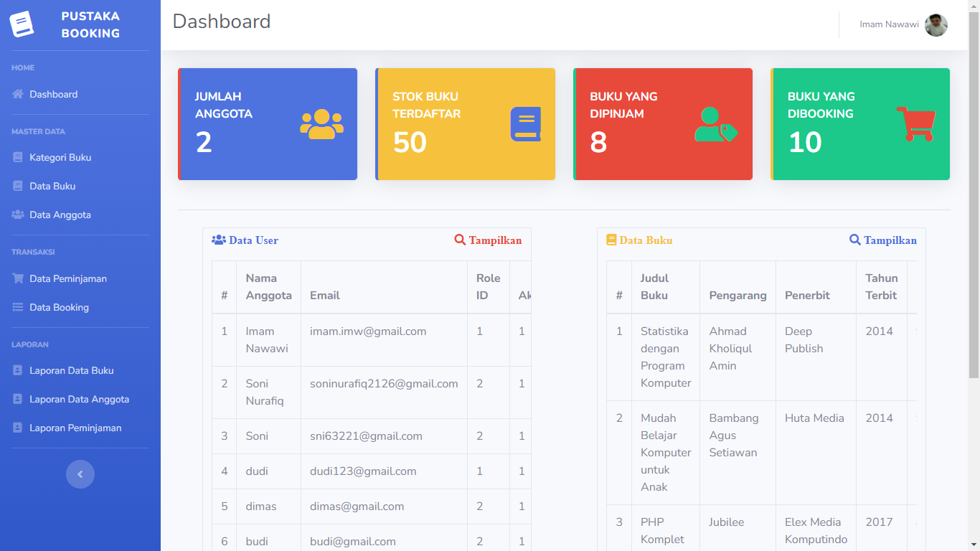The image size is (980, 551).
Task: Click the Laporan Peminjaman report icon
Action: 18,428
